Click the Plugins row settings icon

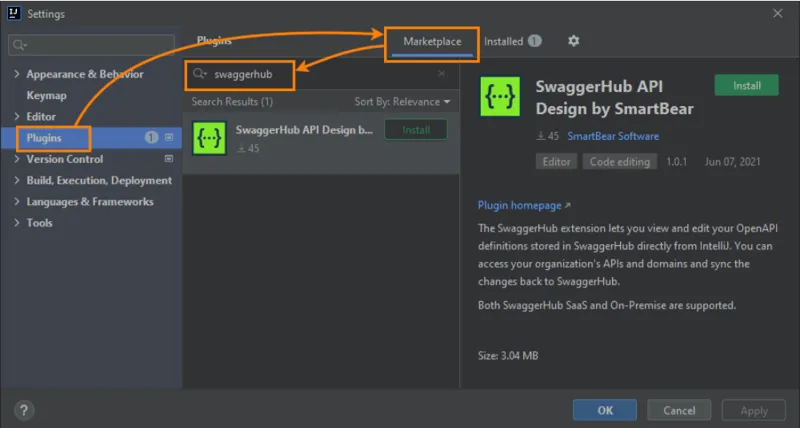pos(169,138)
